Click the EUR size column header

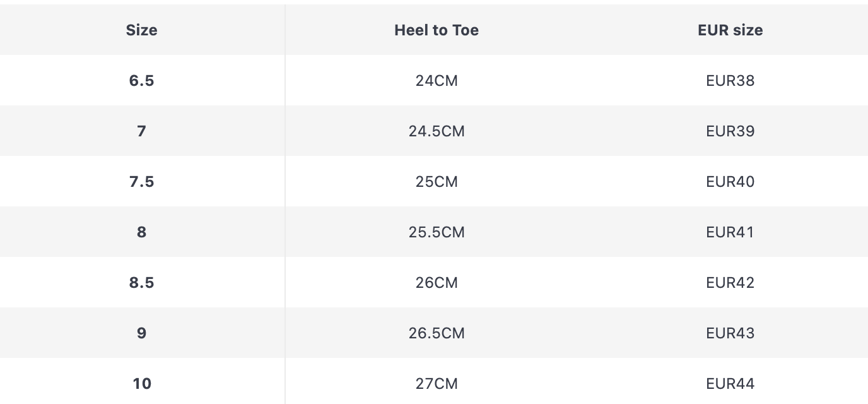pos(730,30)
